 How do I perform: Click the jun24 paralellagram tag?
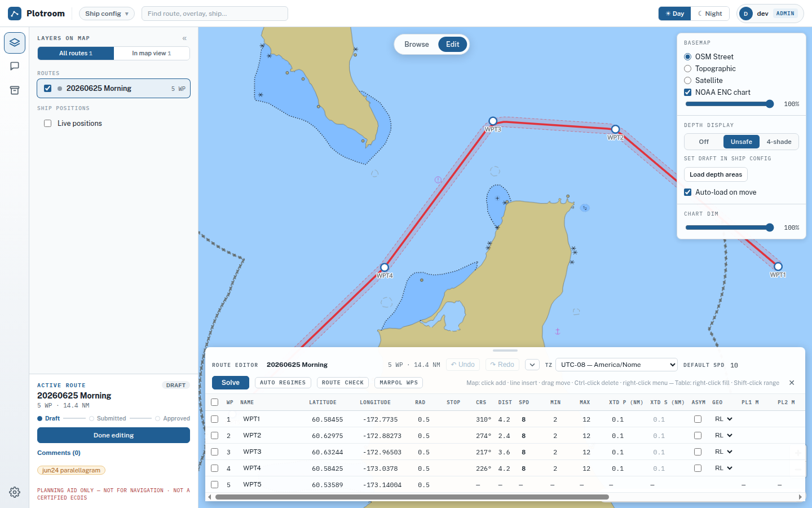click(x=71, y=470)
